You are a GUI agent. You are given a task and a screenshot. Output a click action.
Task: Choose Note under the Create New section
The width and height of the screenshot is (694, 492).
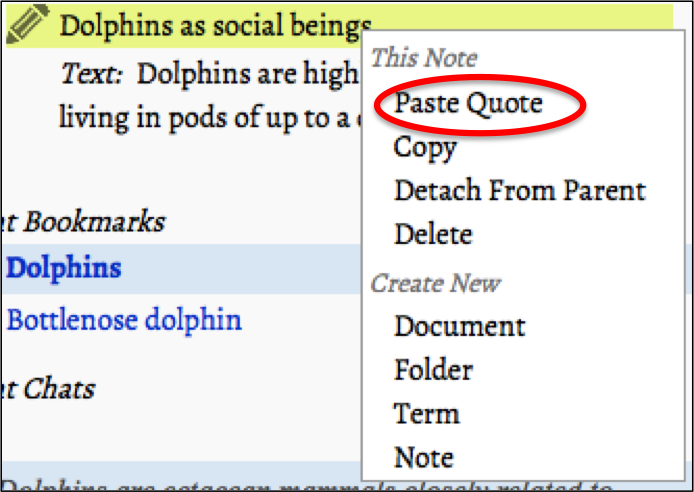point(424,458)
